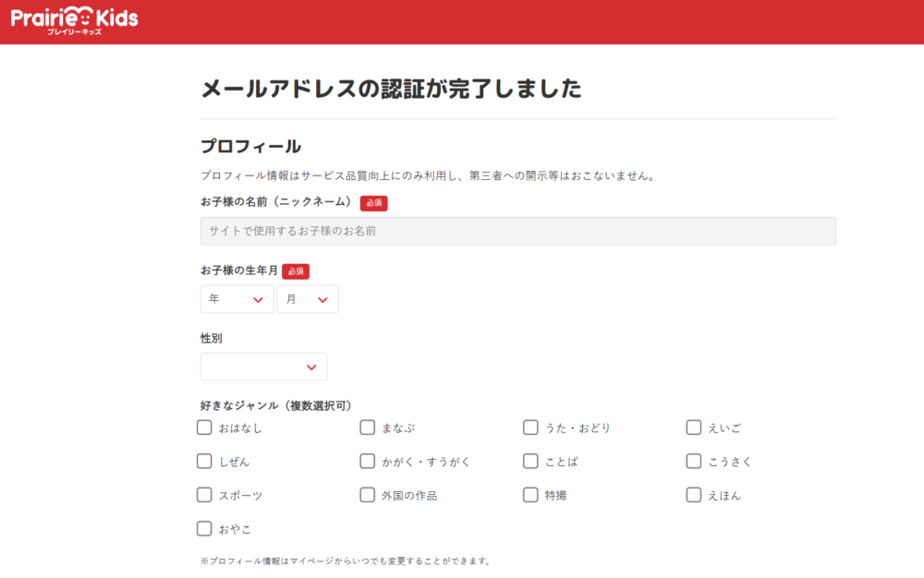
Task: Open the 月 (month) dropdown
Action: (308, 298)
